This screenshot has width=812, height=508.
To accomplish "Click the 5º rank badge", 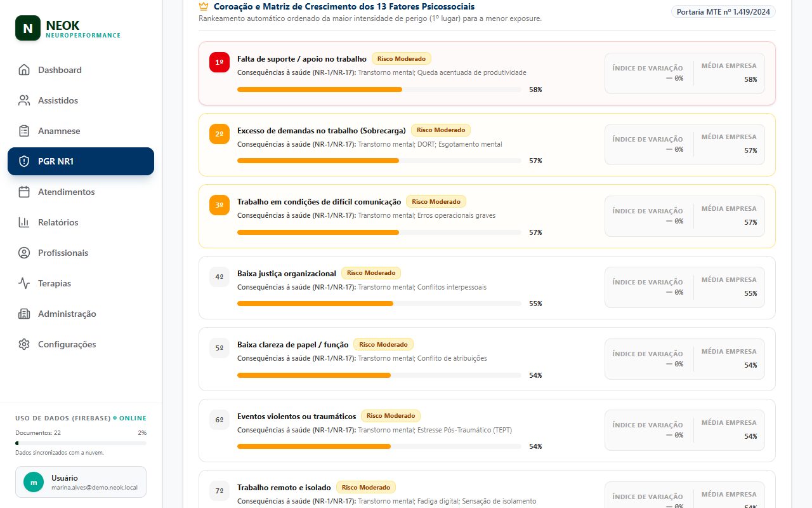I will tap(219, 348).
